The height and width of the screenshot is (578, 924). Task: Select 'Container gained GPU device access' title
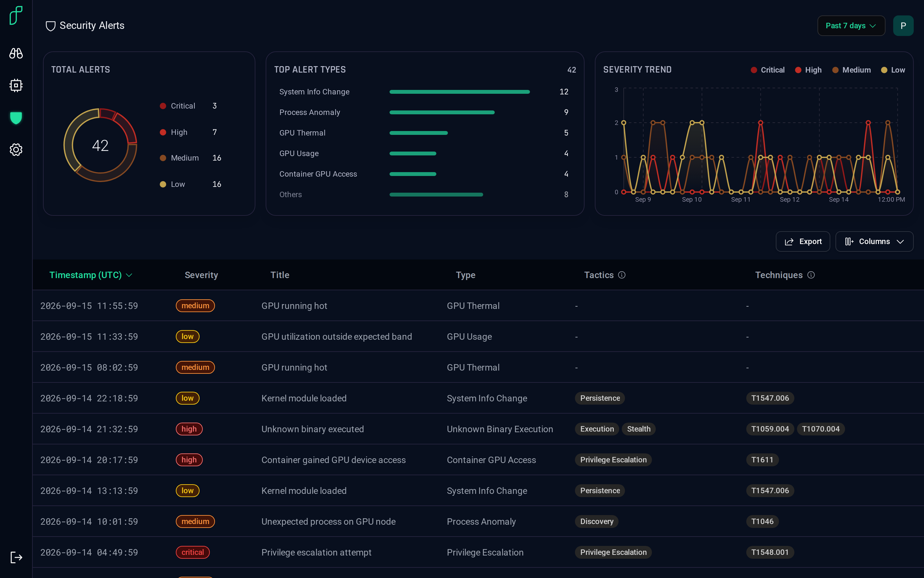[x=333, y=460]
